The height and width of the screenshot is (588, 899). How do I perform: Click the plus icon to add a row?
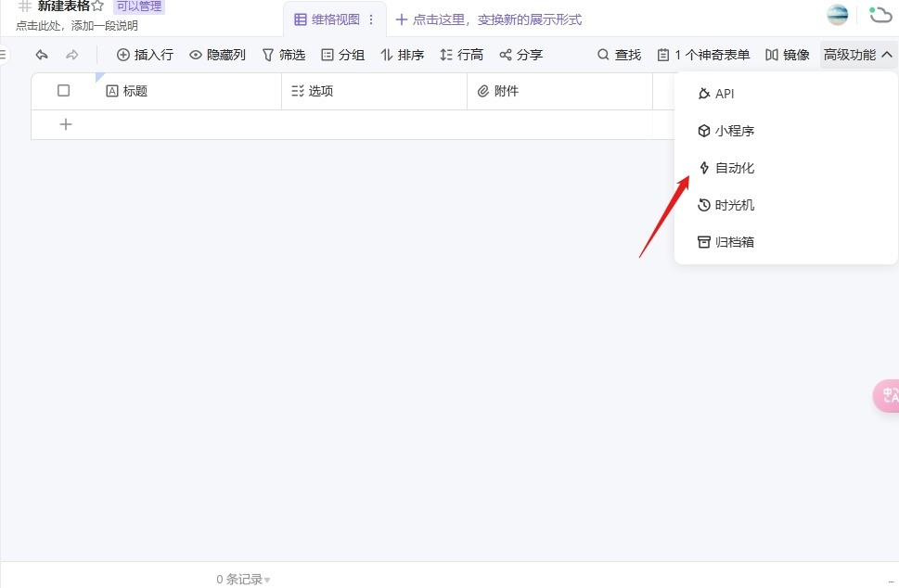66,124
